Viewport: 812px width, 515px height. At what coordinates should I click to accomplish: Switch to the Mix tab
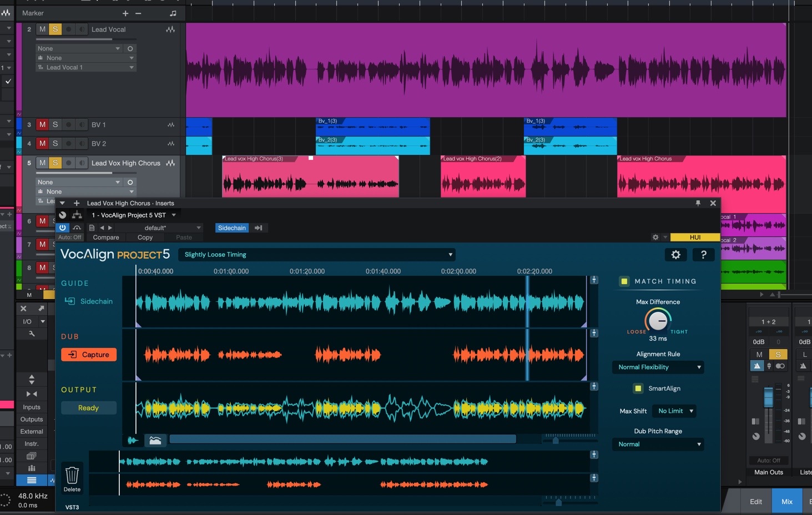[x=786, y=502]
